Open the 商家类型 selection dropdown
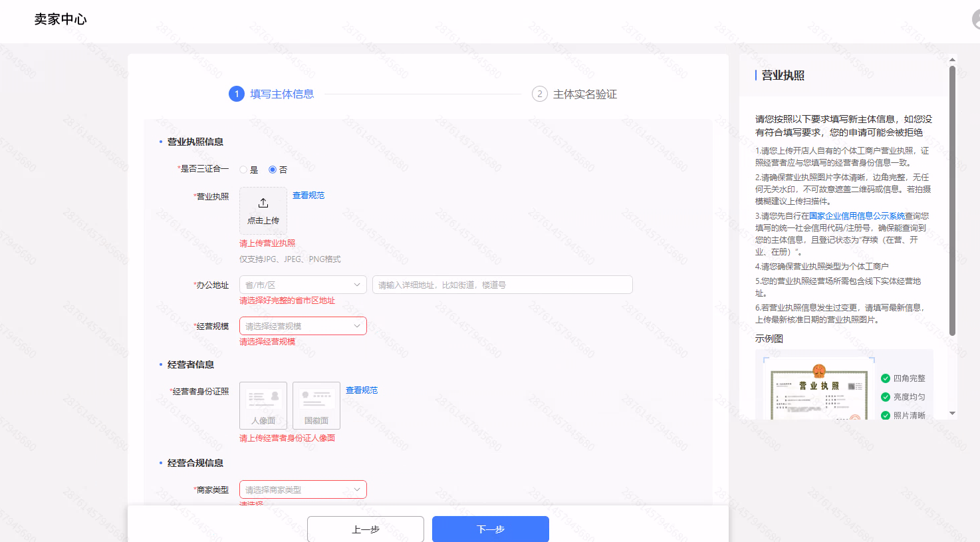The height and width of the screenshot is (542, 980). click(x=303, y=489)
